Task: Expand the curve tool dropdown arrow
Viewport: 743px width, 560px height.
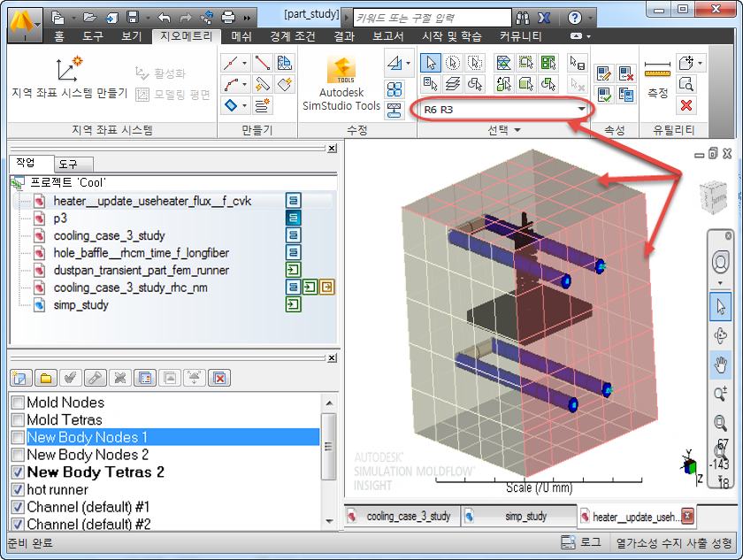Action: coord(244,84)
